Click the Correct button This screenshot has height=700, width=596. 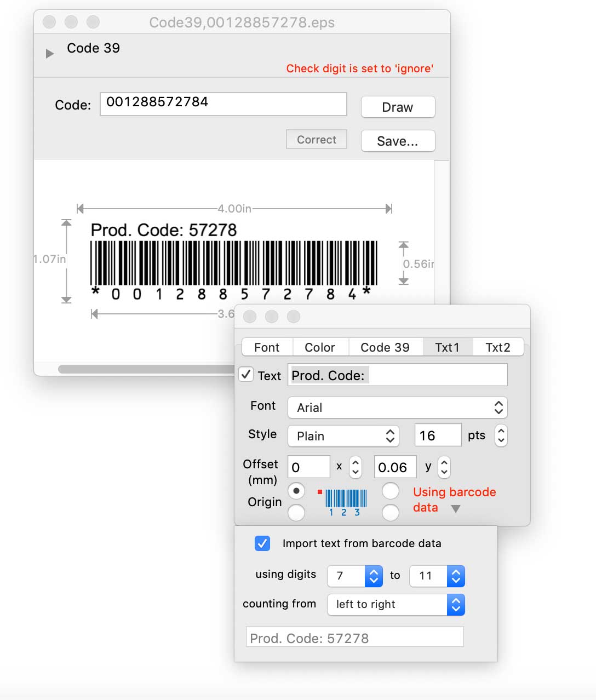[x=316, y=139]
